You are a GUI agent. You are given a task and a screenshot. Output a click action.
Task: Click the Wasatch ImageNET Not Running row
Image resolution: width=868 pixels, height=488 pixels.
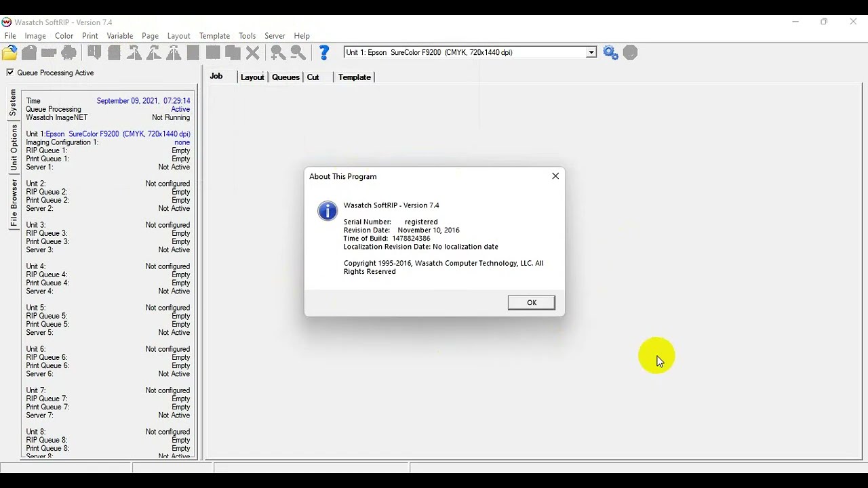pyautogui.click(x=108, y=117)
